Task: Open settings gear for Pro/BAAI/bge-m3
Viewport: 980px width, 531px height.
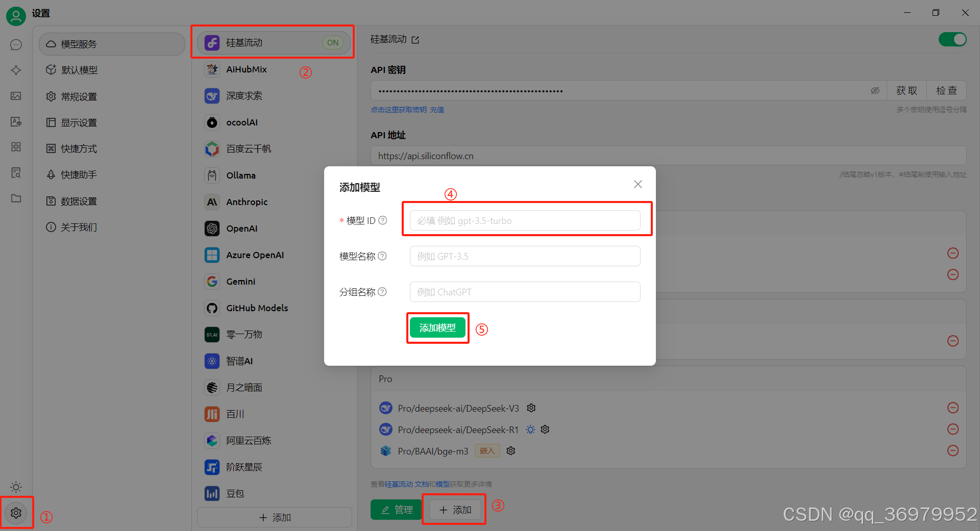Action: (511, 451)
